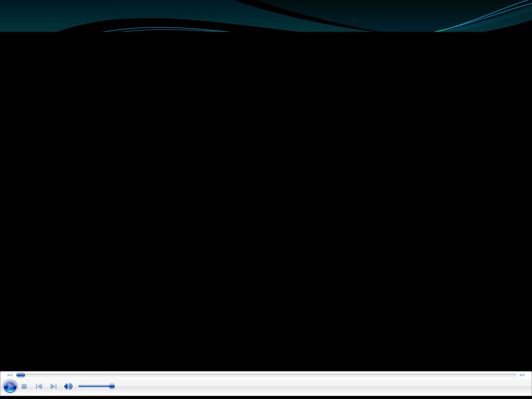Lower volume by clicking mid volume track

(x=95, y=386)
